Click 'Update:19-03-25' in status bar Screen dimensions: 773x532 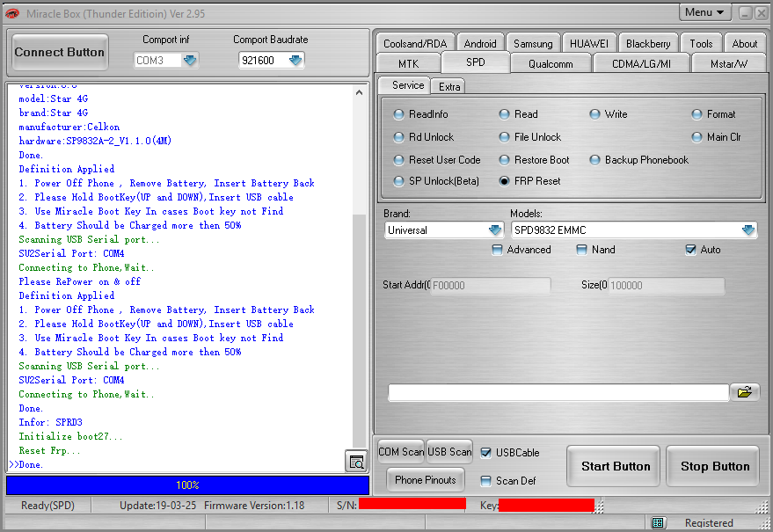tap(157, 506)
